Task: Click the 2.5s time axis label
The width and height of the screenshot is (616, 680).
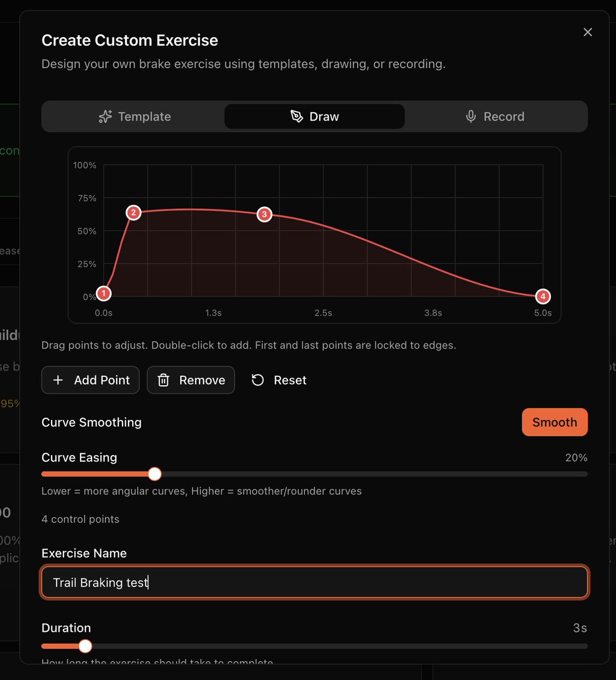Action: pyautogui.click(x=323, y=313)
